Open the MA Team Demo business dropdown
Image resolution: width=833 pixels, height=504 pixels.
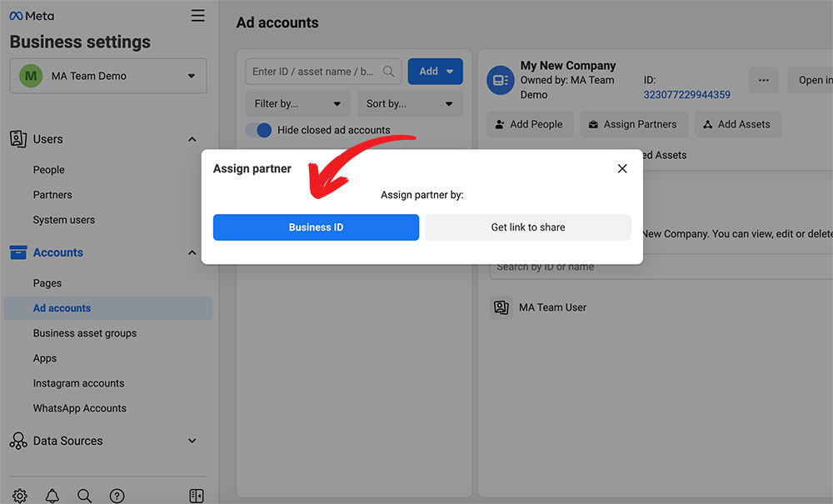tap(108, 76)
